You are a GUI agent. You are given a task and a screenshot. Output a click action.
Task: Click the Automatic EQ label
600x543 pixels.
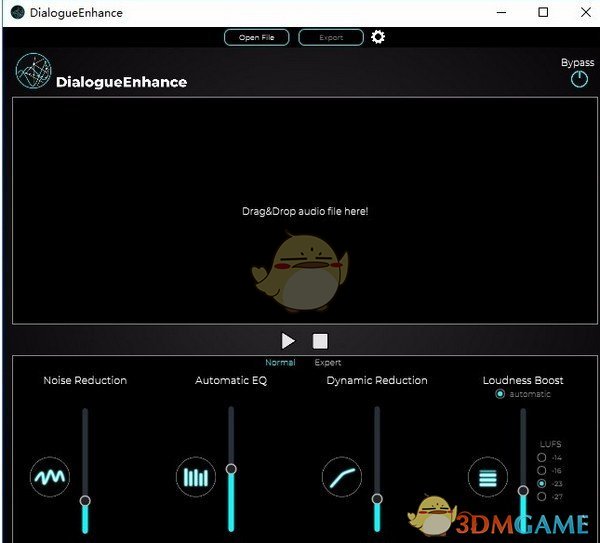click(x=231, y=380)
